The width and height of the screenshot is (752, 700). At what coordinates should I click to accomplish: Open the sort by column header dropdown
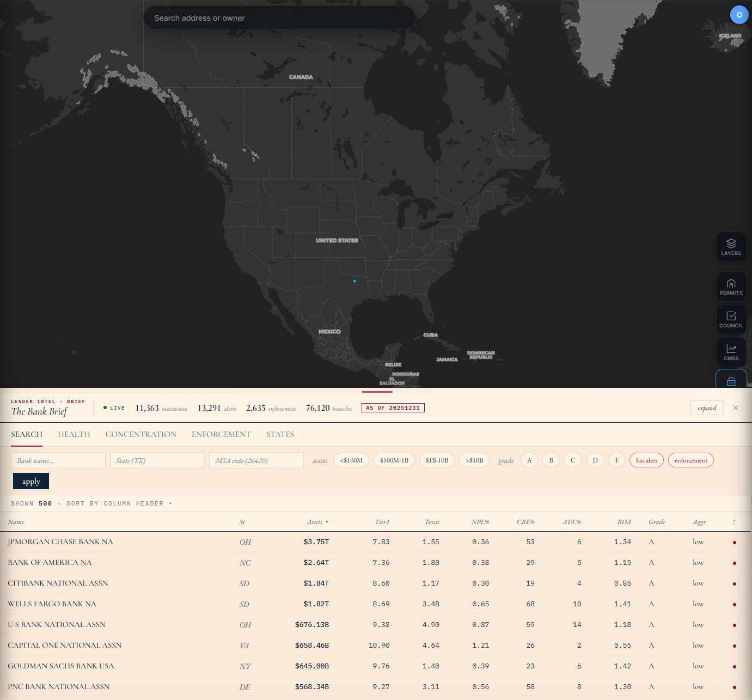point(119,503)
